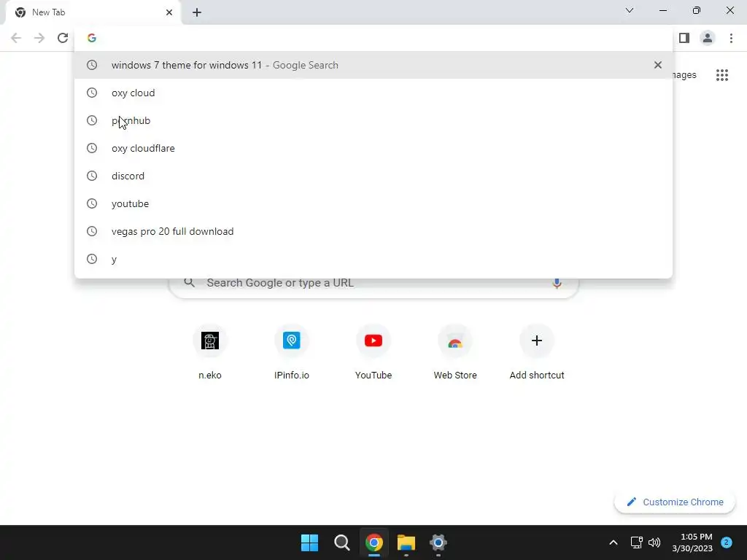This screenshot has height=560, width=747.
Task: Open the YouTube shortcut tile
Action: 373,351
